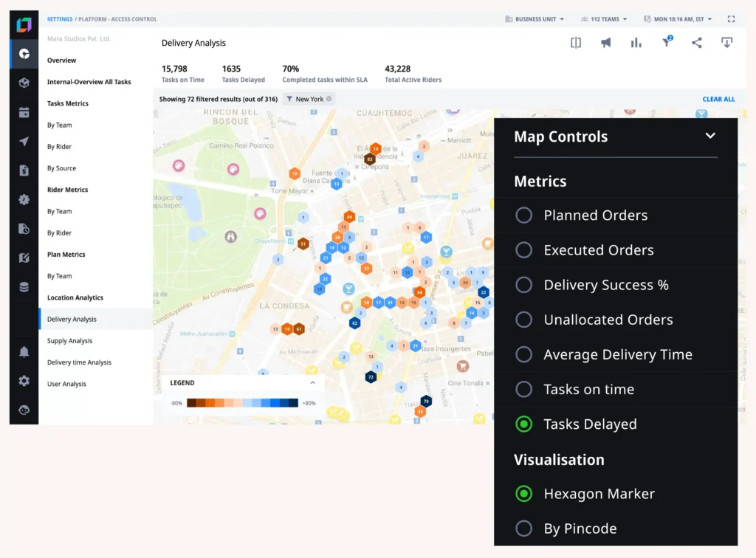Open settings gear in left sidebar
This screenshot has width=756, height=558.
(24, 381)
